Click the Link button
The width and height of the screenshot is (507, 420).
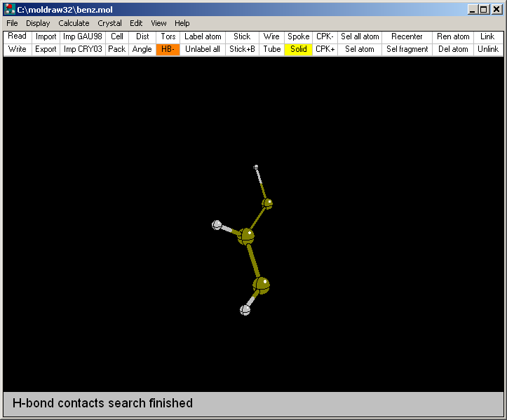487,36
